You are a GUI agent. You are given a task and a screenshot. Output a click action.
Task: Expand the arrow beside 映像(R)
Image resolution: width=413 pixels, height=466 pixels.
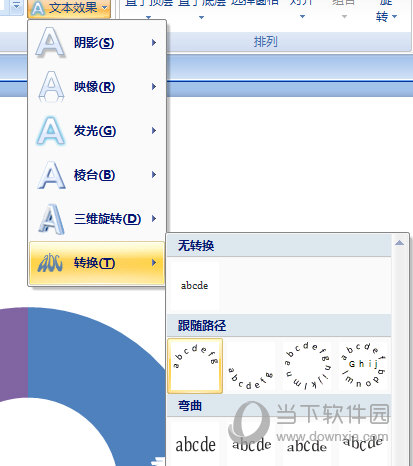154,87
